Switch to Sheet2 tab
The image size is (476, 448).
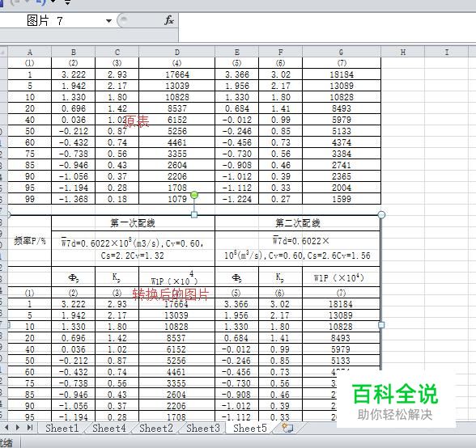156,428
